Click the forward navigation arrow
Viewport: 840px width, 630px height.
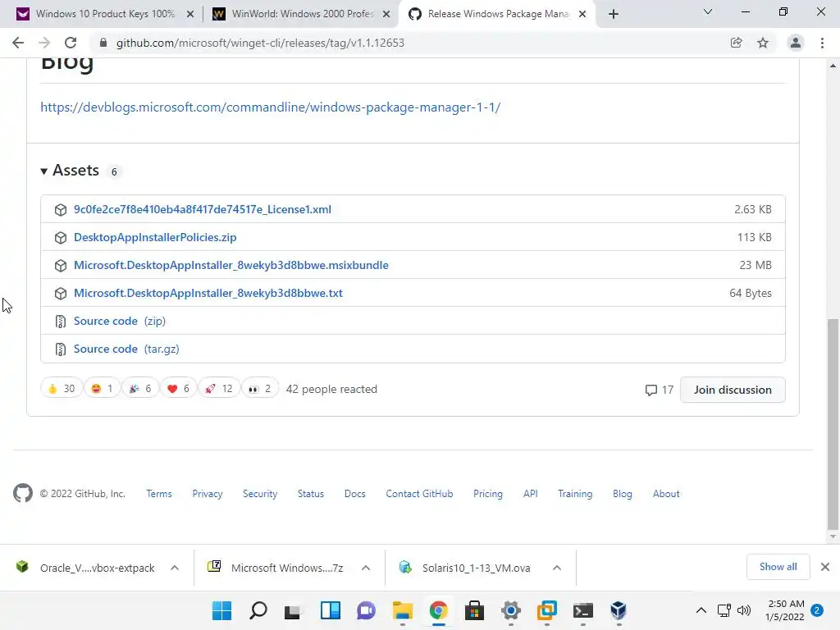(44, 43)
